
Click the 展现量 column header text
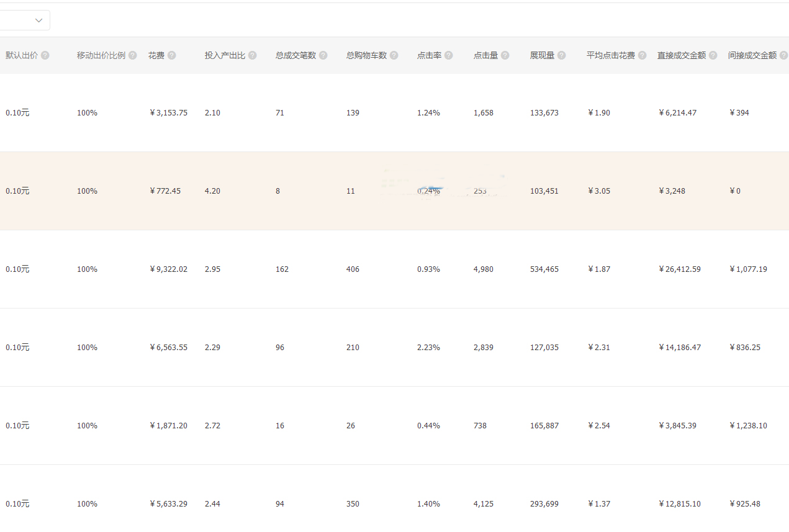[542, 55]
